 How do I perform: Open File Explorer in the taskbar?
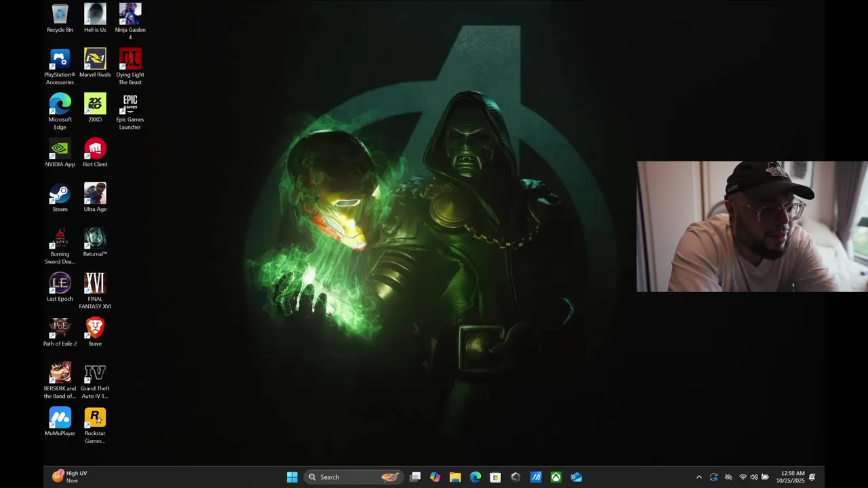pyautogui.click(x=455, y=477)
